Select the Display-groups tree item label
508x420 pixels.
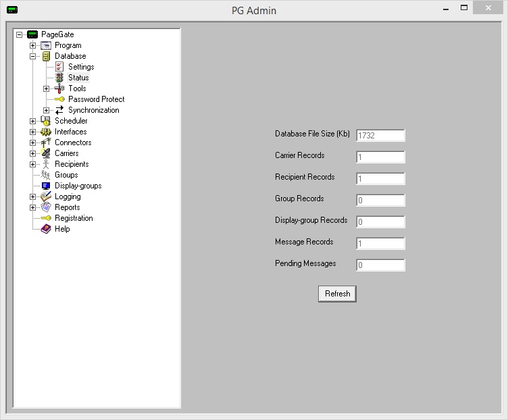(x=78, y=186)
